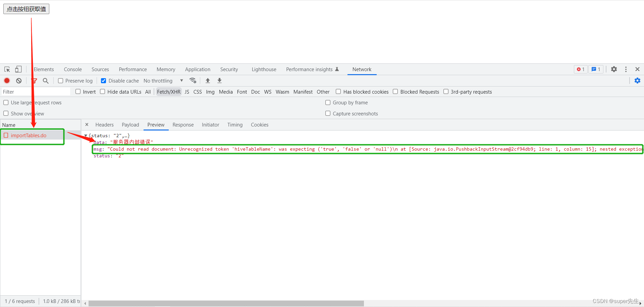
Task: Filter requests by Manifest
Action: 303,92
